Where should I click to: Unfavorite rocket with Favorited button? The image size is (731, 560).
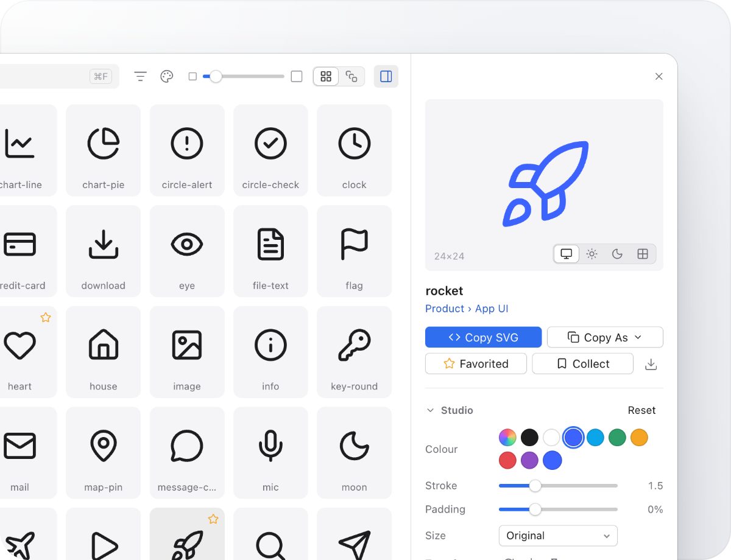click(x=476, y=363)
